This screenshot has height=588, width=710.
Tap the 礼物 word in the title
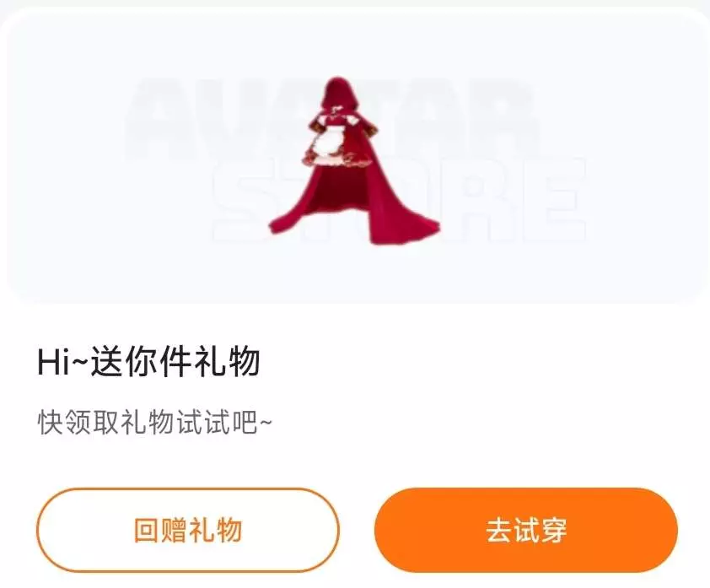pyautogui.click(x=227, y=362)
